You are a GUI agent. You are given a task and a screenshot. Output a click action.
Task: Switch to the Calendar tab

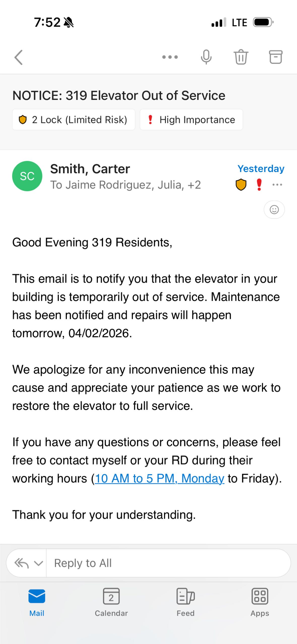[x=111, y=602]
